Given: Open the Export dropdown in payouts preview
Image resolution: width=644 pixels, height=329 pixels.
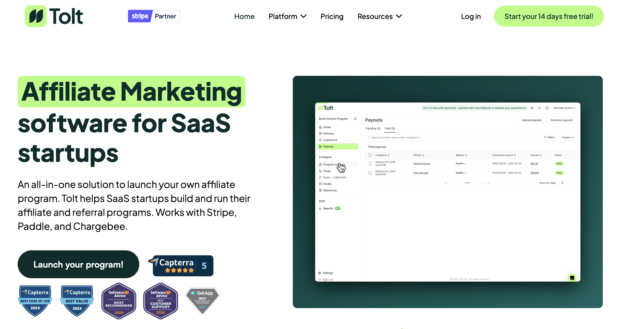Looking at the screenshot, I should click(567, 137).
